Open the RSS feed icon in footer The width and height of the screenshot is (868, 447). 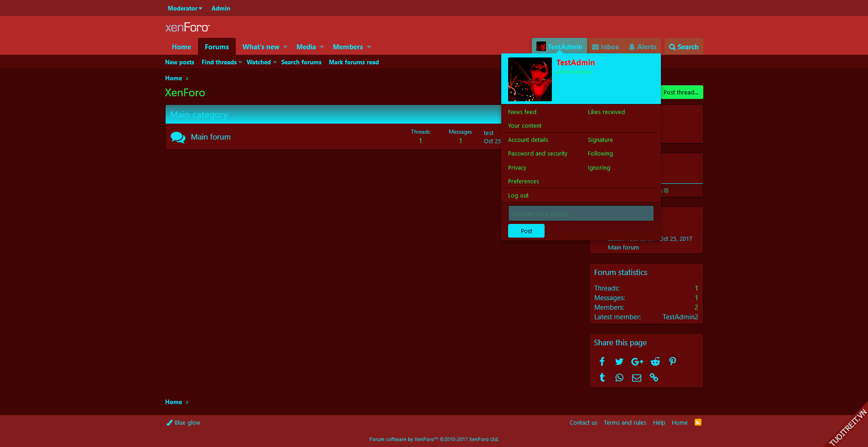(698, 422)
